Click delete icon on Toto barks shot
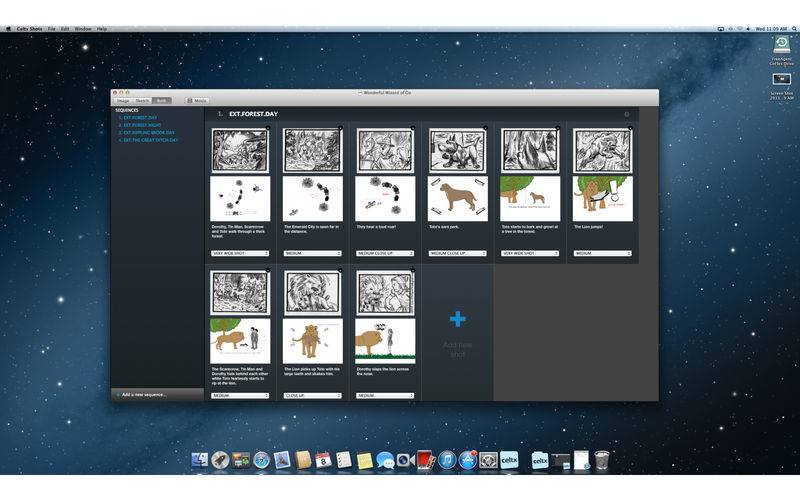Screen dimensions: 800x500 [x=558, y=128]
